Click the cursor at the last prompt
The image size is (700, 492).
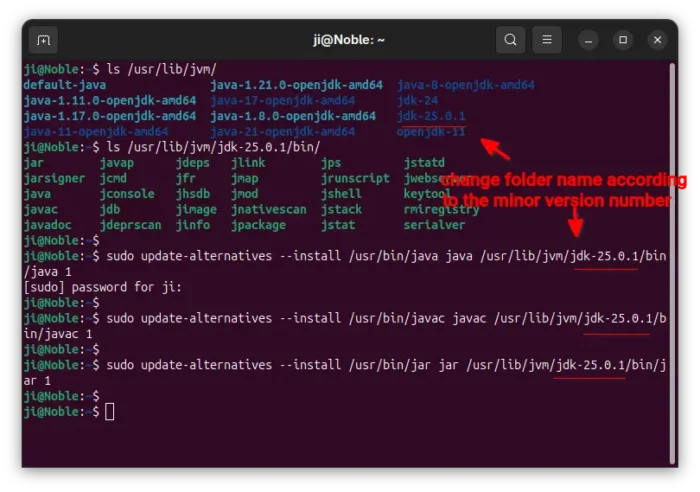pos(110,412)
